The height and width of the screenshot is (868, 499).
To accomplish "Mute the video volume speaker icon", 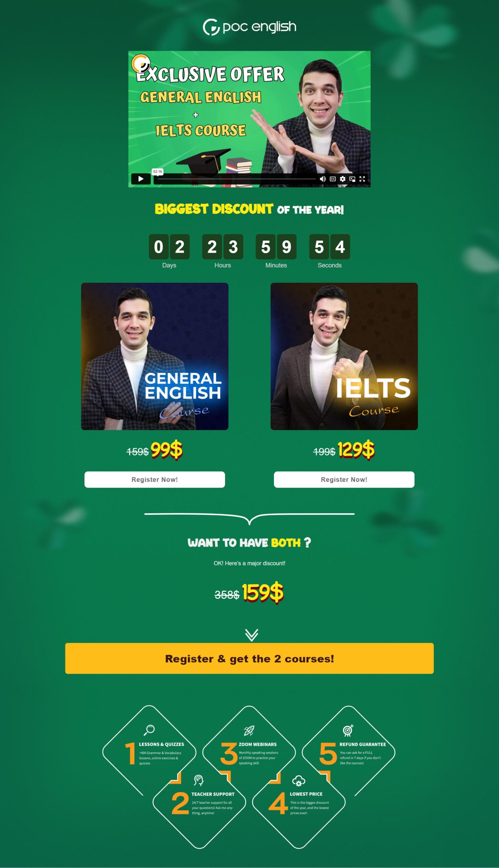I will 322,179.
